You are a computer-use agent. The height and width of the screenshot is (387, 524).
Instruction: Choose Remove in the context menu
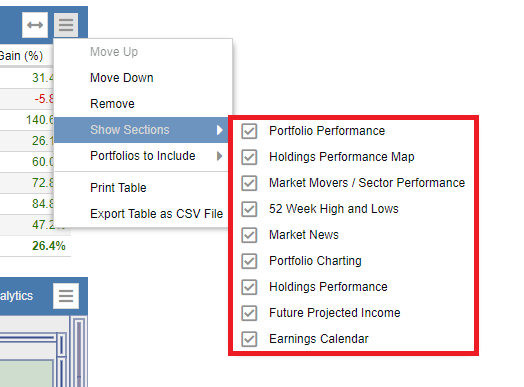click(x=112, y=104)
